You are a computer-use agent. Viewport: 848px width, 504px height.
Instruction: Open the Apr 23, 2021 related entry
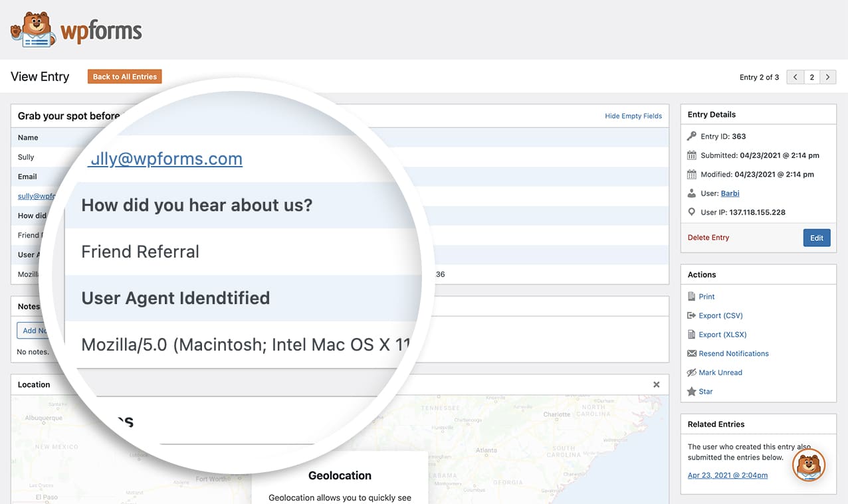click(x=727, y=475)
